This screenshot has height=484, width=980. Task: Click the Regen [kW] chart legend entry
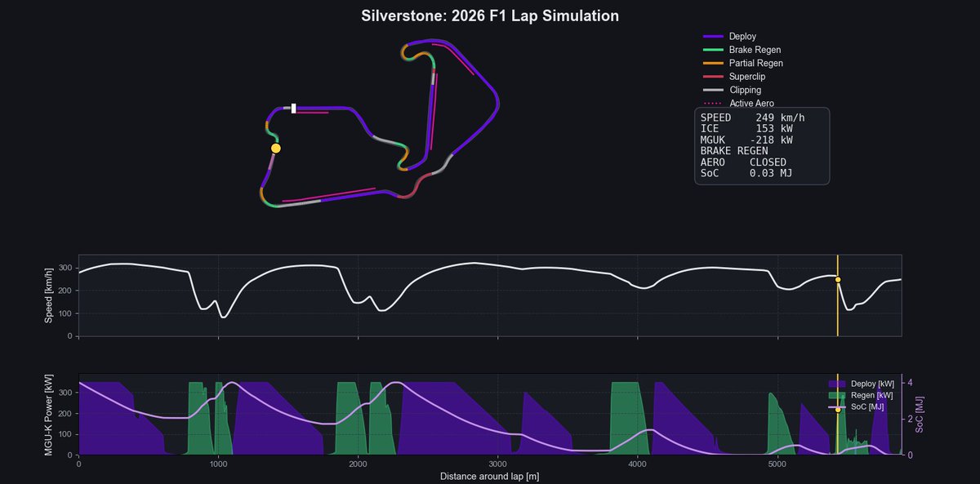point(861,395)
